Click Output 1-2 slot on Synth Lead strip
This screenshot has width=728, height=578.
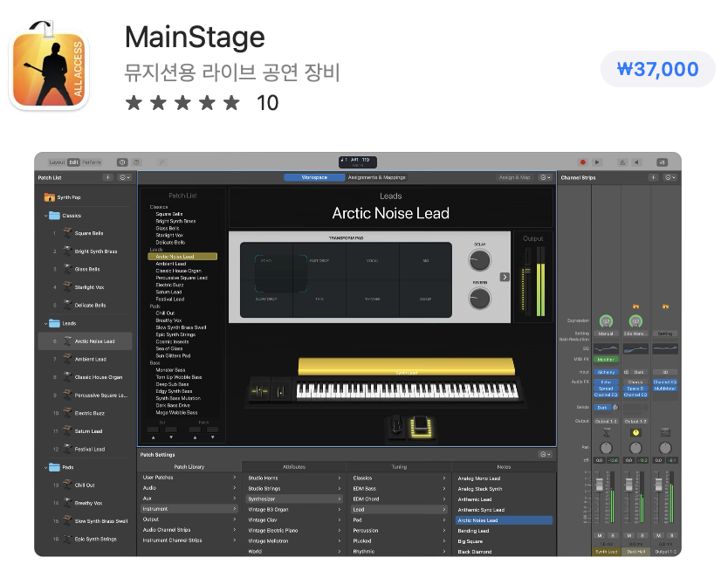pos(606,421)
